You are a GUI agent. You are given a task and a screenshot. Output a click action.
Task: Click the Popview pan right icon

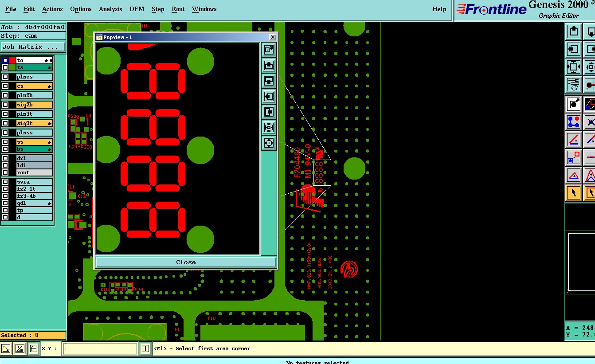tap(269, 112)
